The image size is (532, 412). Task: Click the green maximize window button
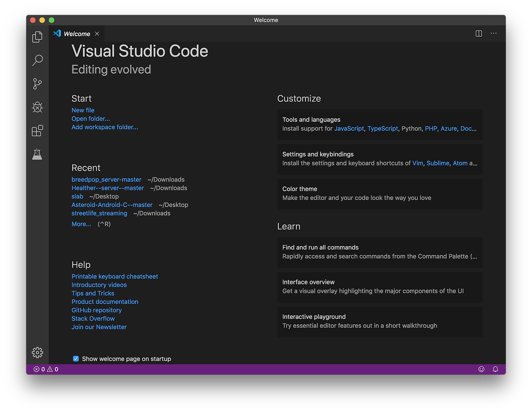(x=52, y=20)
